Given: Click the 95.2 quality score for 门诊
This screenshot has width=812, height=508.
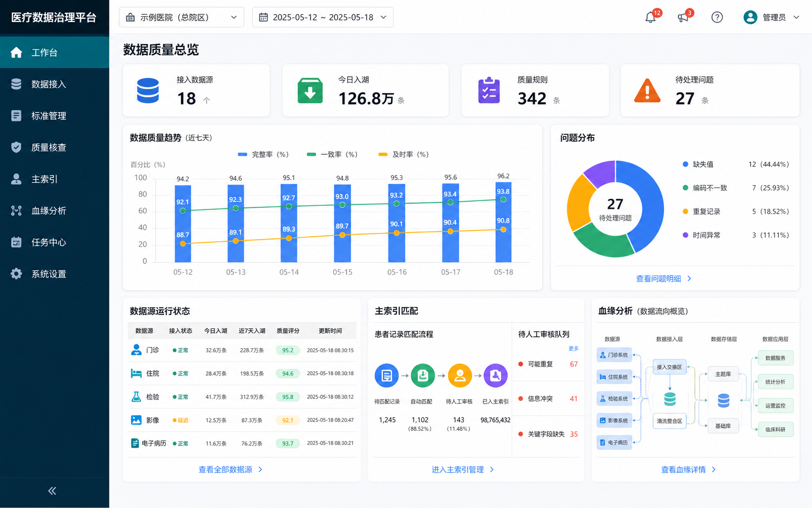Looking at the screenshot, I should 288,350.
